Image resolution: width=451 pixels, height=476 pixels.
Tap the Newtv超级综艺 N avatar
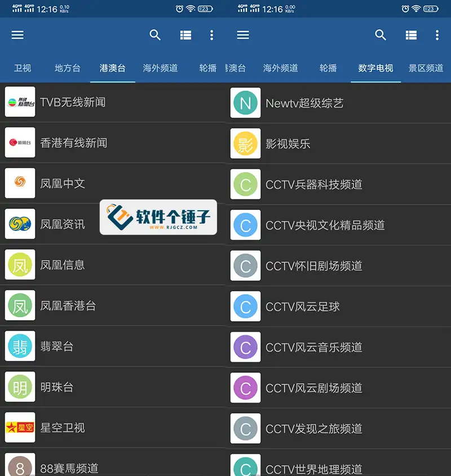pyautogui.click(x=246, y=103)
